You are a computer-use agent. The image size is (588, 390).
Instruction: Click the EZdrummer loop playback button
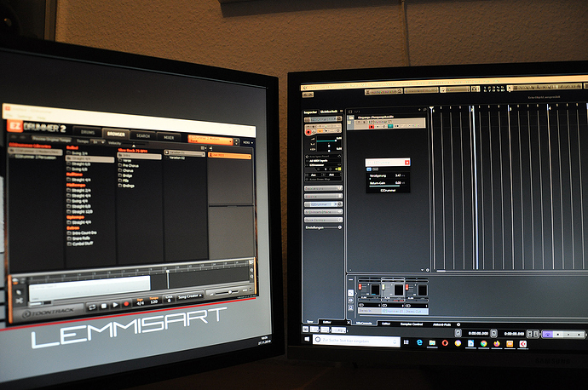92,307
